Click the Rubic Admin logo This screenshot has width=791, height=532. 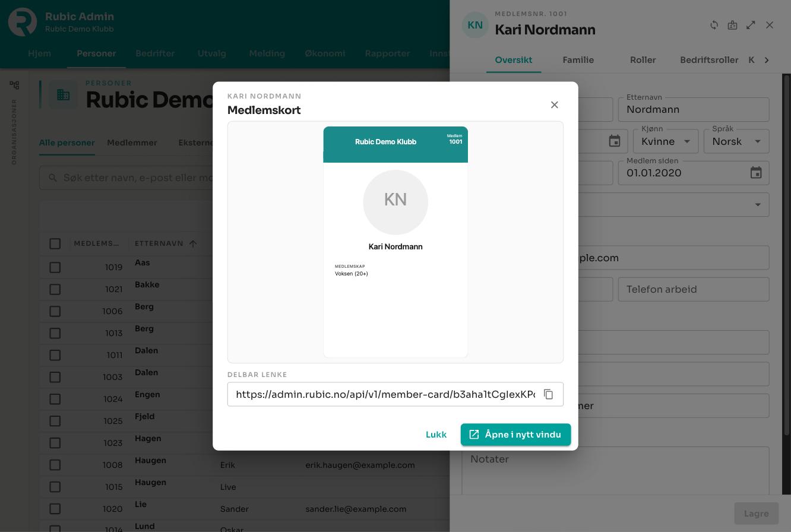pos(23,22)
